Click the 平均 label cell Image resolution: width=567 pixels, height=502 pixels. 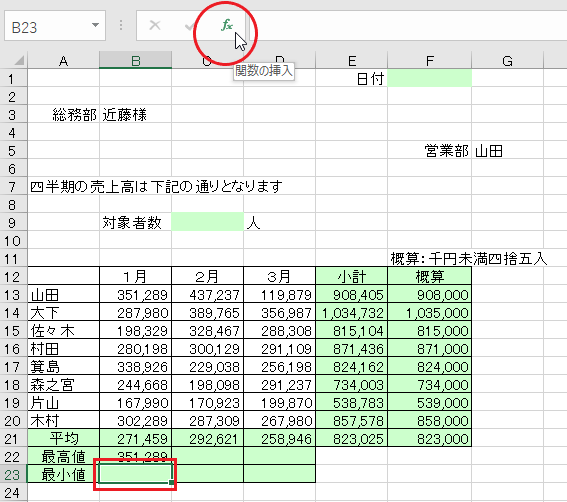(63, 438)
